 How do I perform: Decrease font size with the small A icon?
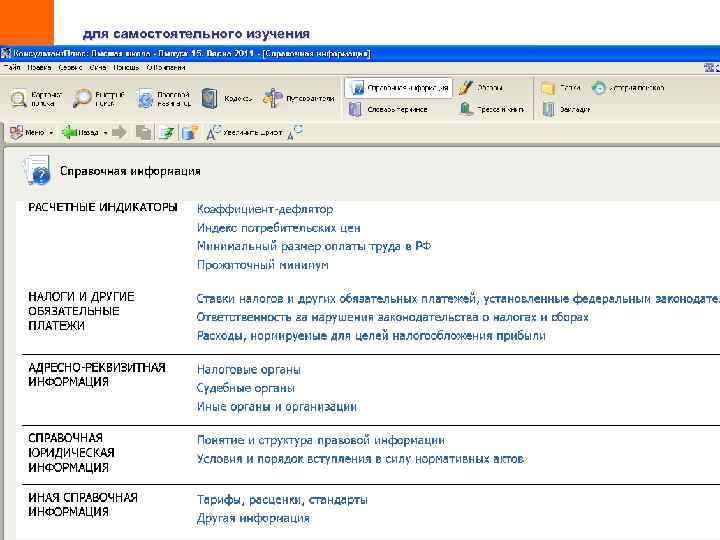(295, 132)
